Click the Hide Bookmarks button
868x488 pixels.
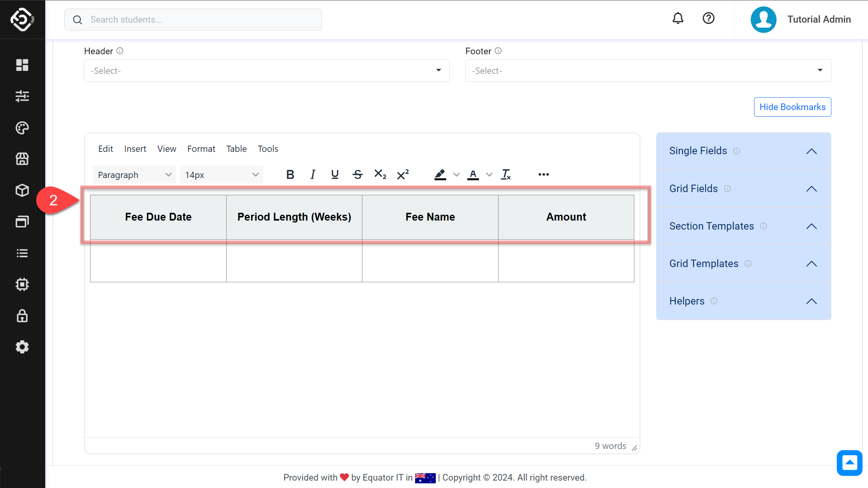point(792,107)
